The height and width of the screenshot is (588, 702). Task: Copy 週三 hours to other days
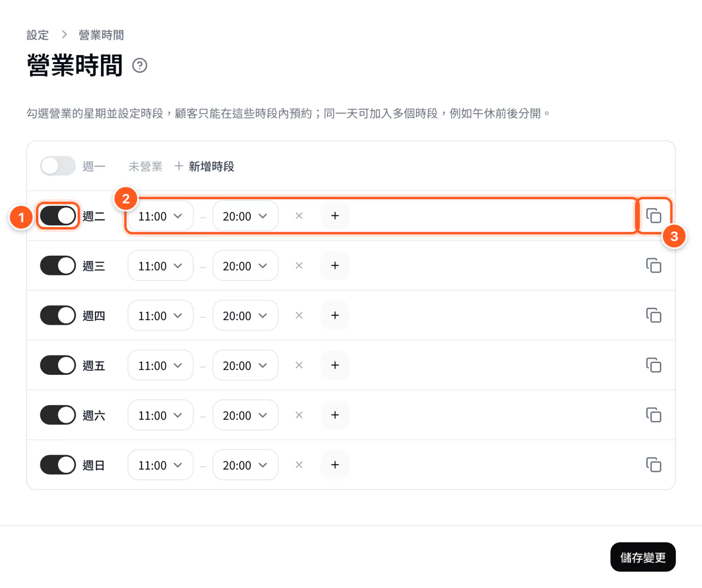(654, 266)
